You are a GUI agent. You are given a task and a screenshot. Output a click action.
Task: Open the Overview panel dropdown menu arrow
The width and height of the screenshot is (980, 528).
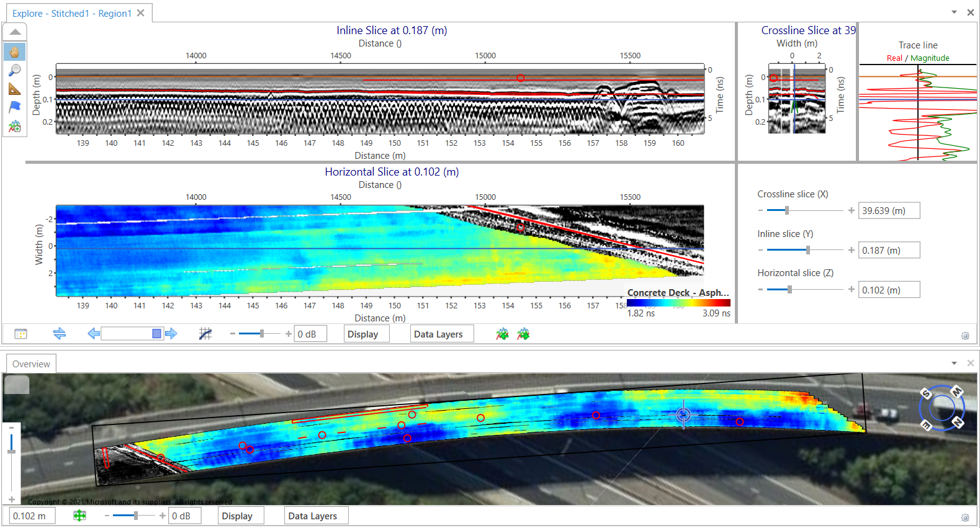[x=954, y=363]
